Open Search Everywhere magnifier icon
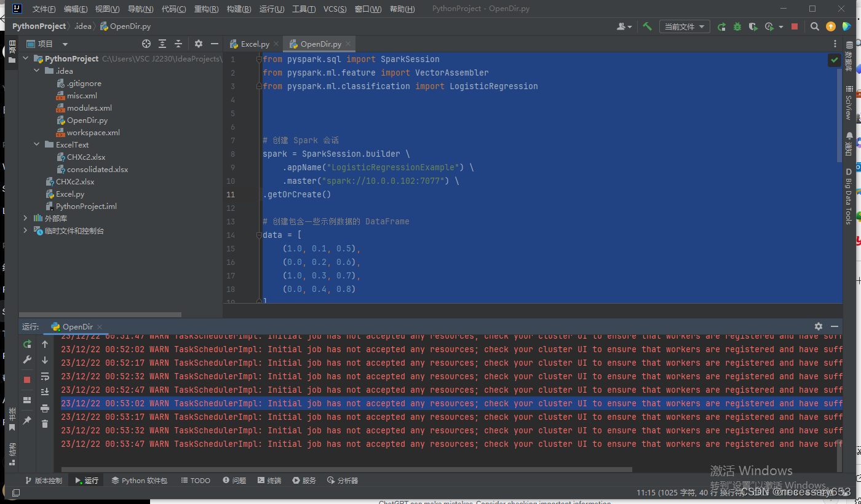This screenshot has width=861, height=504. pyautogui.click(x=815, y=26)
